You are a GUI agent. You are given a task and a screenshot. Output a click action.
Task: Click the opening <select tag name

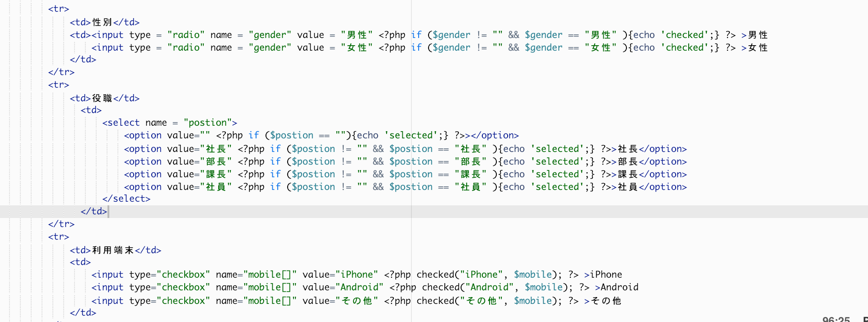pos(121,123)
